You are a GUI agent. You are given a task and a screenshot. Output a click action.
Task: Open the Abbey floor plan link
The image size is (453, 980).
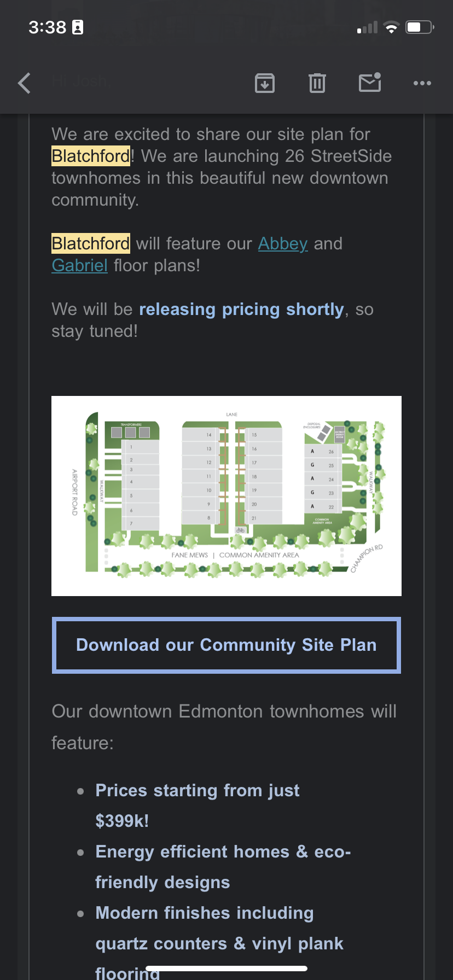pyautogui.click(x=283, y=243)
